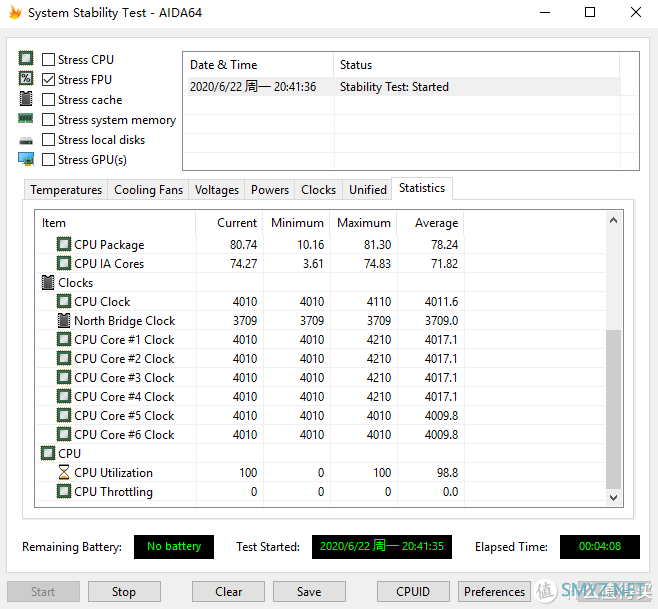Click the greyed-out Start button

[43, 591]
